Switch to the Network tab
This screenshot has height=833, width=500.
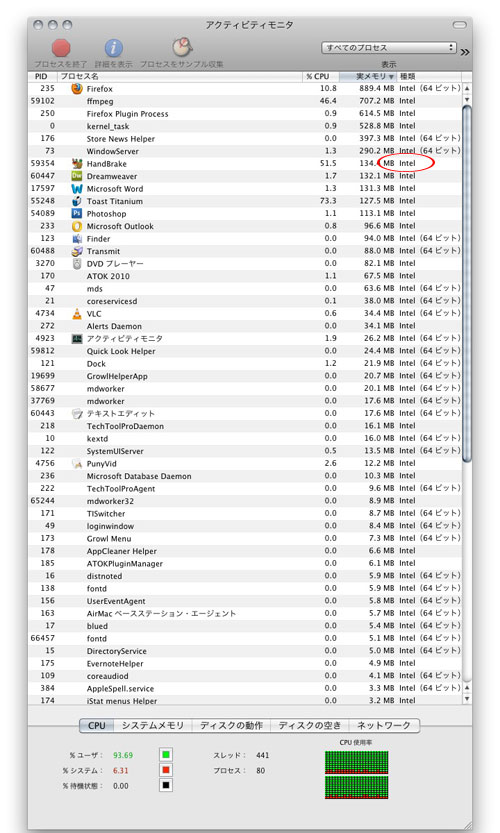pos(384,725)
